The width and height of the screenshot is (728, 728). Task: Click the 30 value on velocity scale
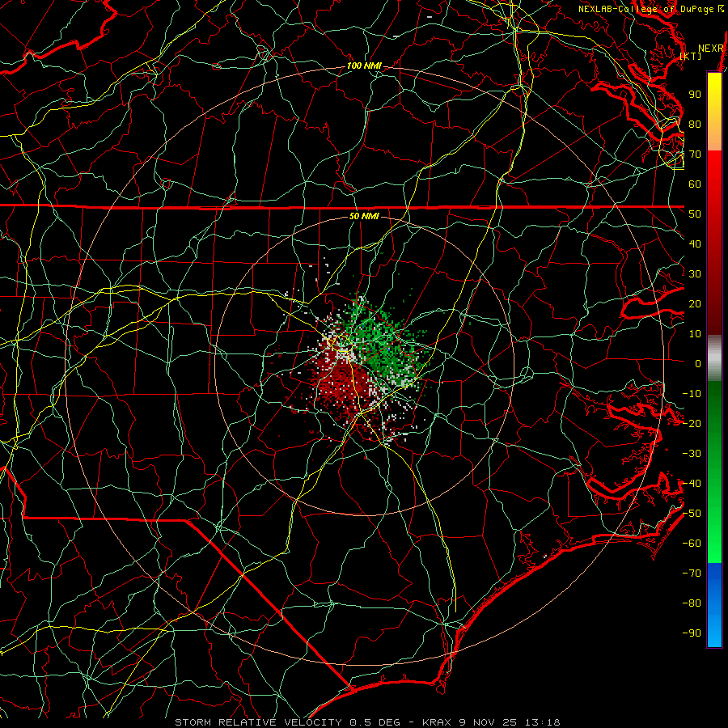pos(695,274)
